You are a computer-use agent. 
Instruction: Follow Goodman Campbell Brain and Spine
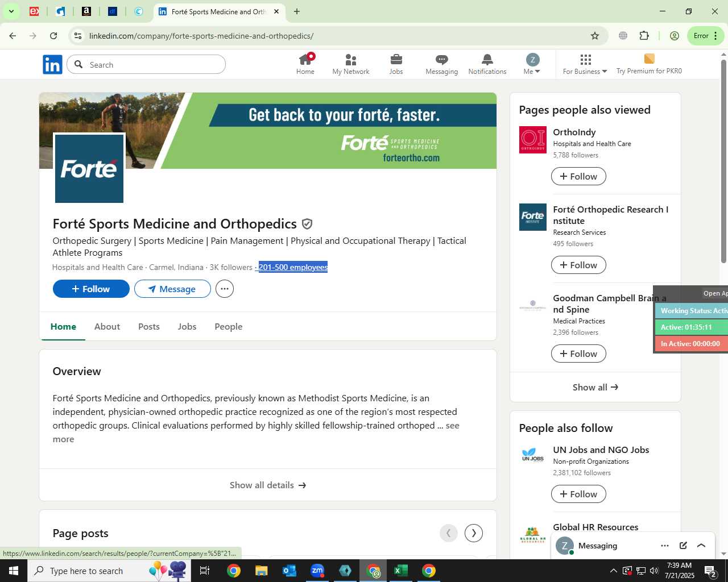coord(578,354)
